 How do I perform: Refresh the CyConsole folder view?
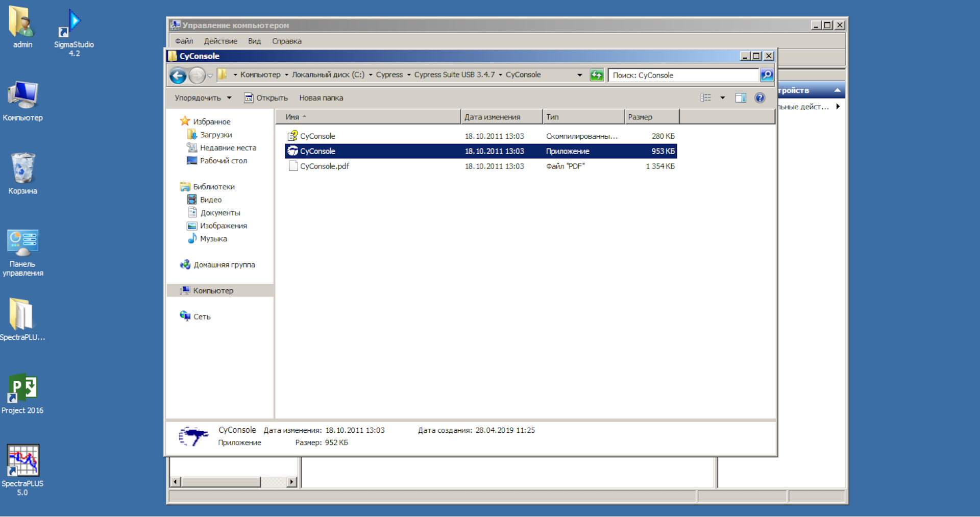point(596,75)
